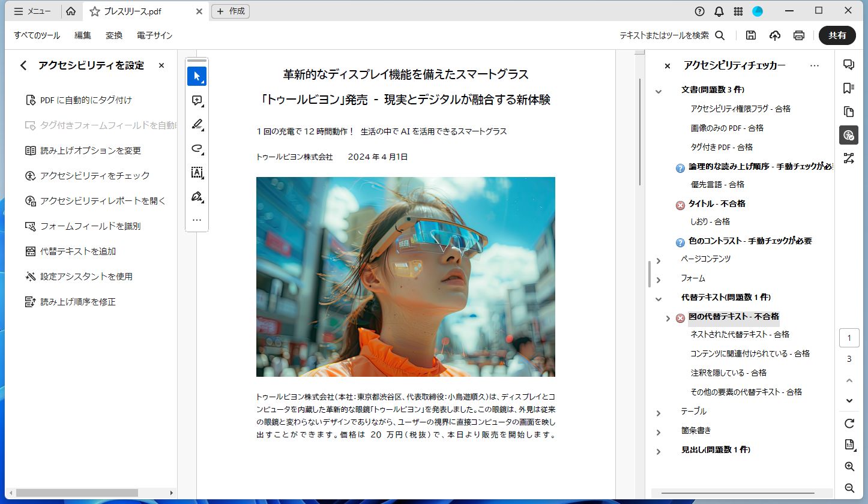Click the page number input field
The height and width of the screenshot is (504, 868).
point(849,337)
